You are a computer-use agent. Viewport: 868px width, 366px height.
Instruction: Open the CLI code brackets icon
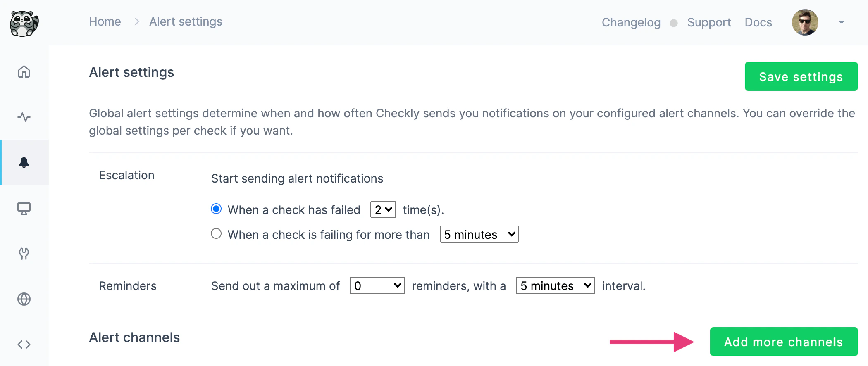tap(24, 344)
